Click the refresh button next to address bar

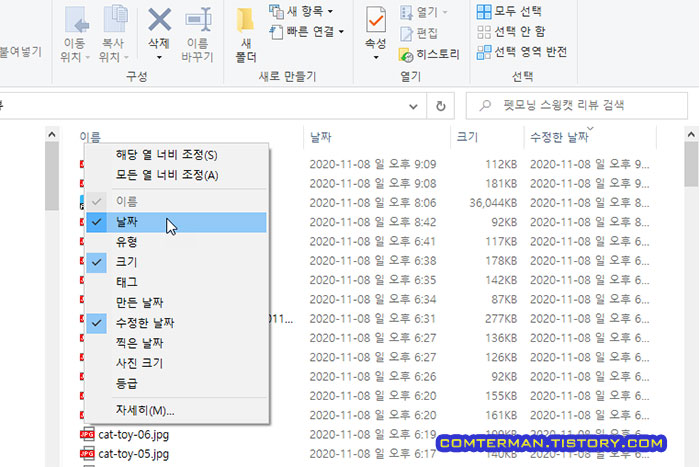[441, 106]
